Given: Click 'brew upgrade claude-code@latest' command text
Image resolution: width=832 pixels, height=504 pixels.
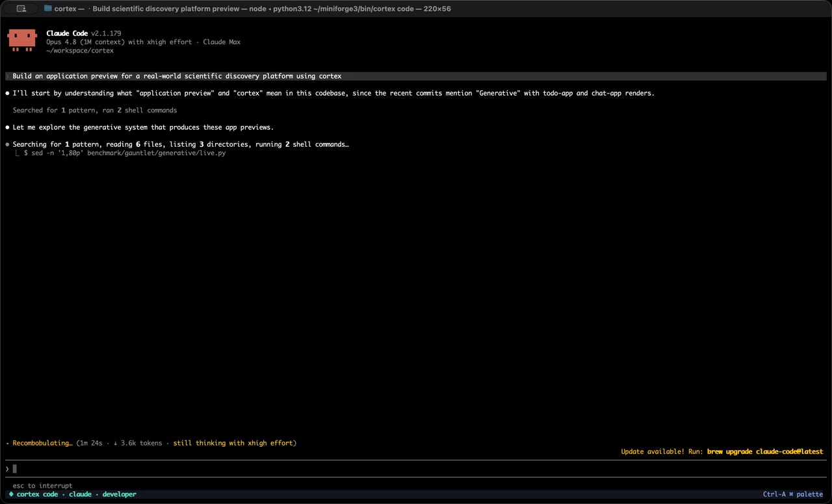Looking at the screenshot, I should (x=765, y=451).
